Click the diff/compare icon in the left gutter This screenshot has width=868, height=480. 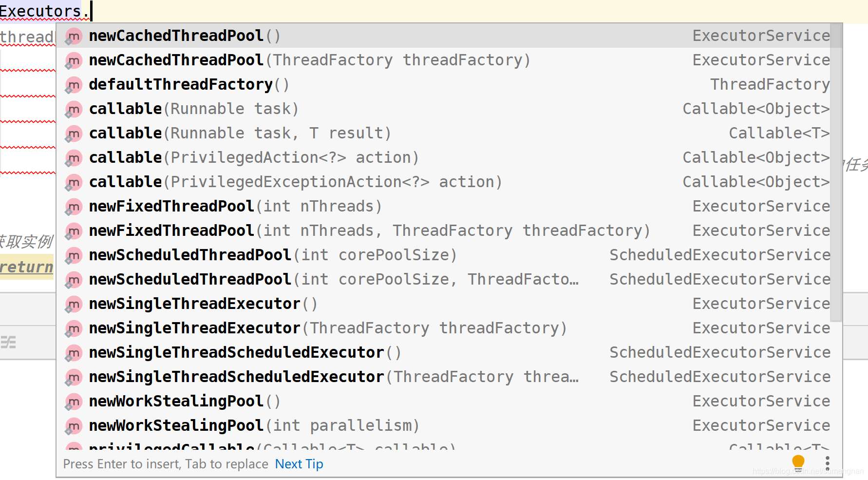(9, 342)
